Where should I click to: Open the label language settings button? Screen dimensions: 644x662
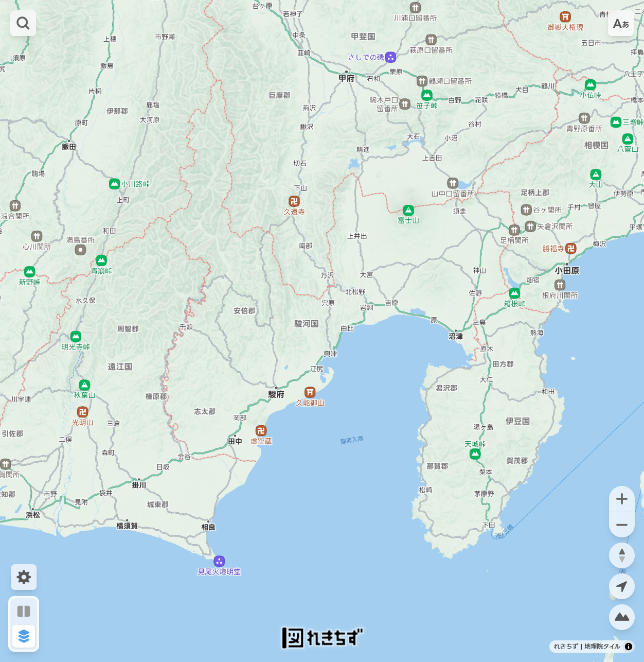pyautogui.click(x=621, y=24)
